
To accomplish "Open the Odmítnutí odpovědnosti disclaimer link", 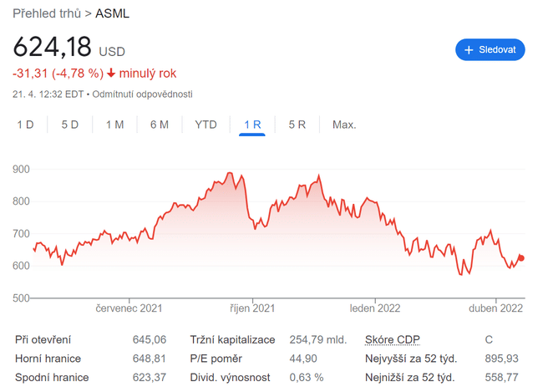I will (143, 94).
